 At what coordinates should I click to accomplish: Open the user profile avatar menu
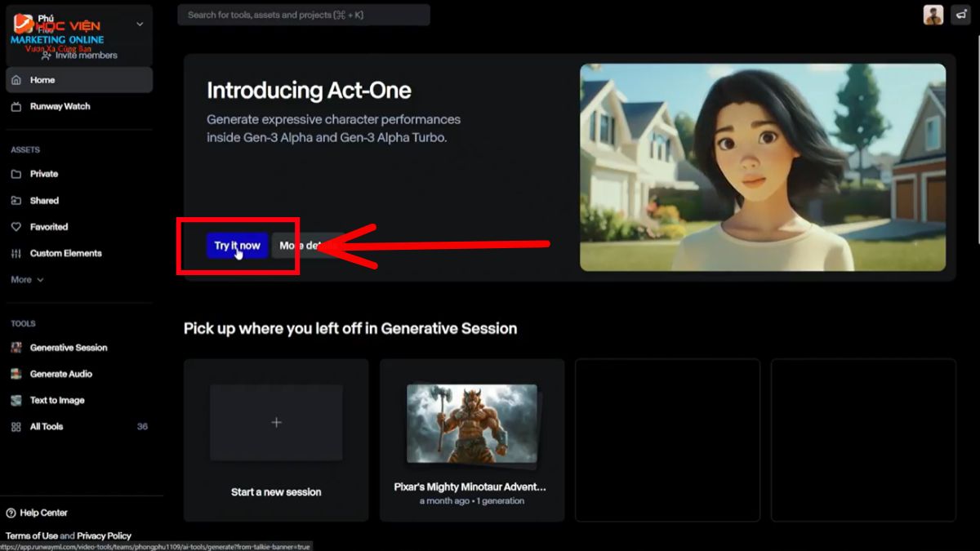(x=933, y=15)
